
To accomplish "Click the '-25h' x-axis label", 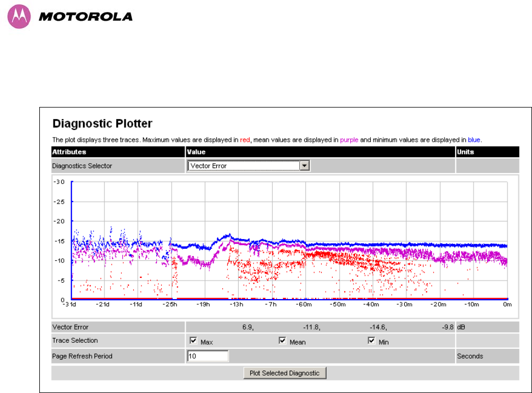I will tap(170, 305).
